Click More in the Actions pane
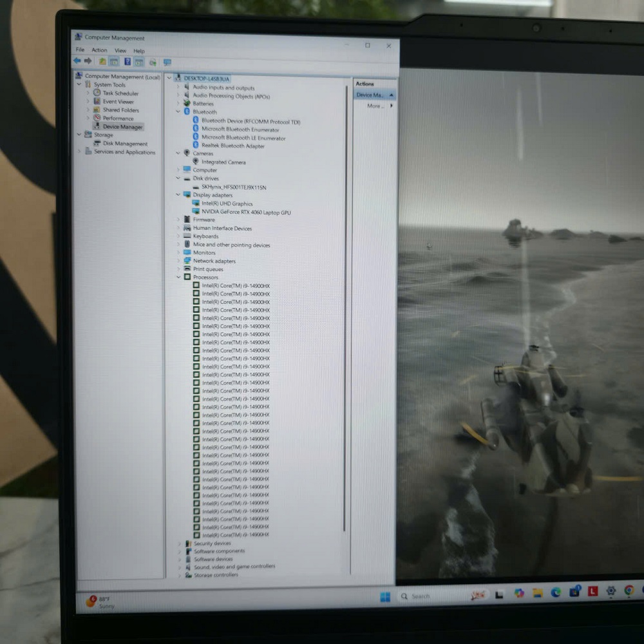 375,106
